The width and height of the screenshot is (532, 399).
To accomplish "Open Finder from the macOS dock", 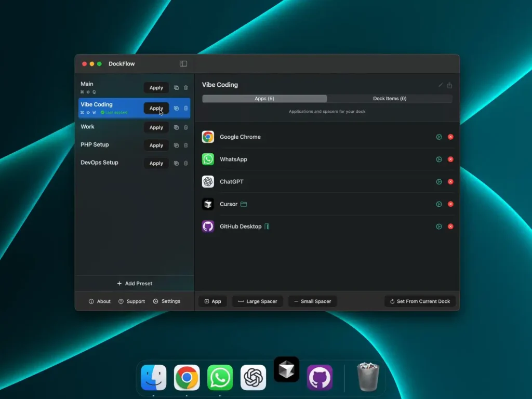I will [154, 378].
